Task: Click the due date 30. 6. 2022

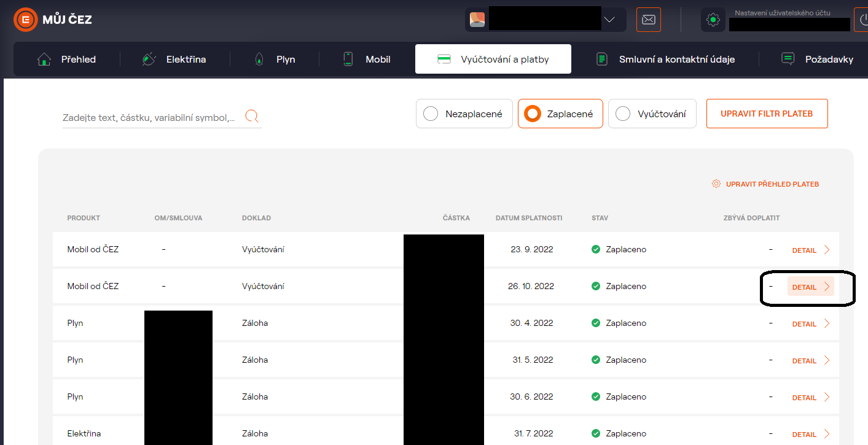Action: click(531, 397)
